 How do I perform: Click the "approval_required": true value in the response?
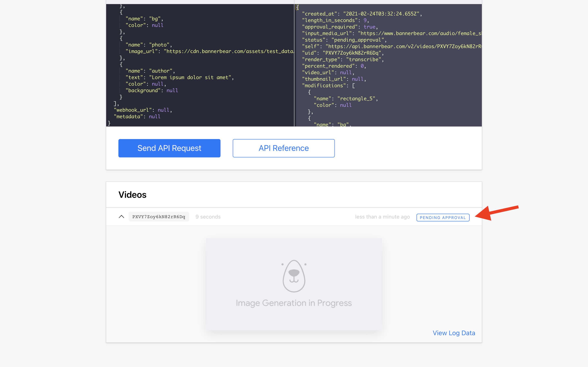(369, 27)
